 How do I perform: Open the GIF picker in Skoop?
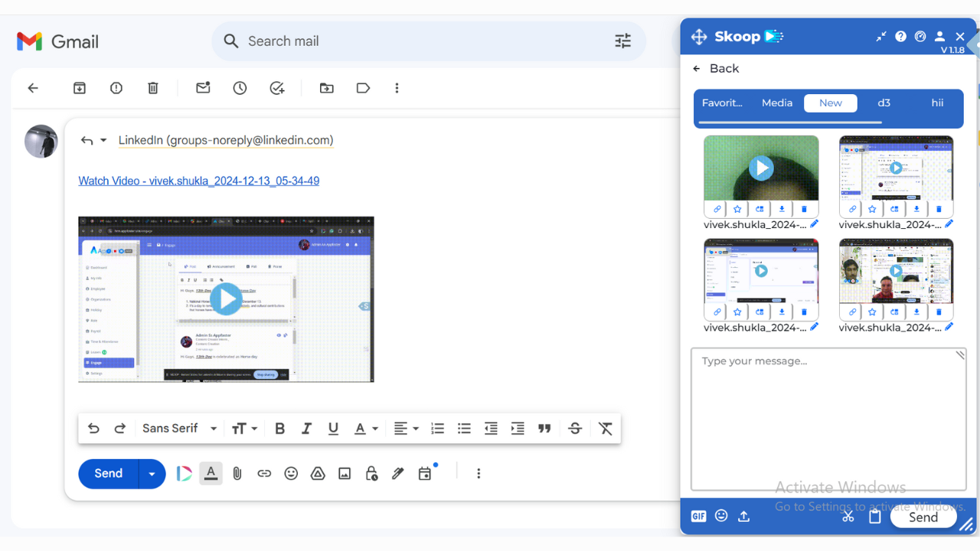tap(698, 517)
